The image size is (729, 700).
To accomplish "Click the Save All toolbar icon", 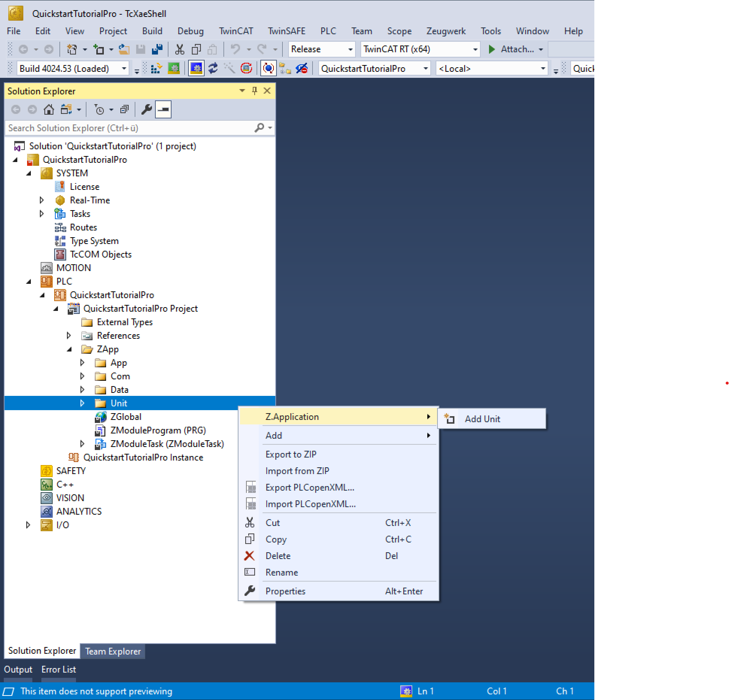I will pos(157,49).
